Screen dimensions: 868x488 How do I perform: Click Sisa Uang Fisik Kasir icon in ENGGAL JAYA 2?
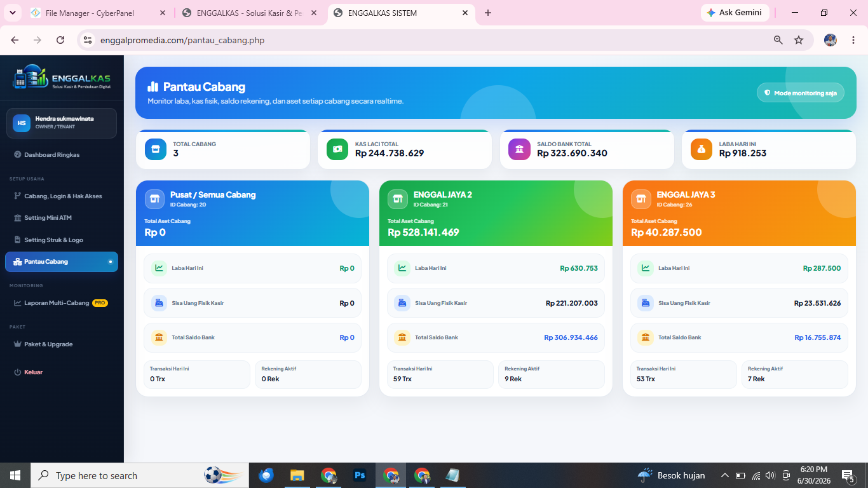pyautogui.click(x=402, y=303)
